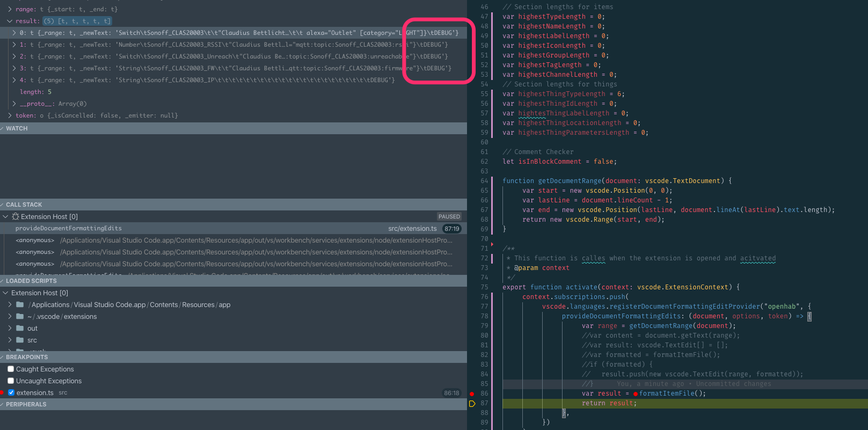Expand the __proto__ Array(0) entry
This screenshot has height=430, width=868.
tap(14, 104)
